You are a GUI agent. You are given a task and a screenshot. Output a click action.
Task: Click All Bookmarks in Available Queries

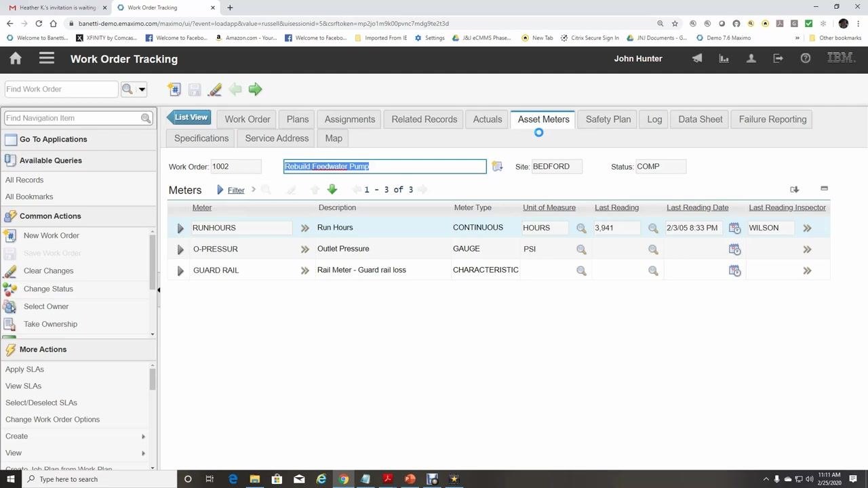[29, 197]
